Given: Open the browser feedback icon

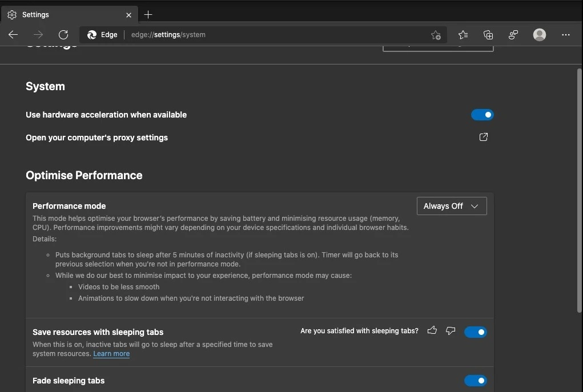Looking at the screenshot, I should click(x=513, y=34).
